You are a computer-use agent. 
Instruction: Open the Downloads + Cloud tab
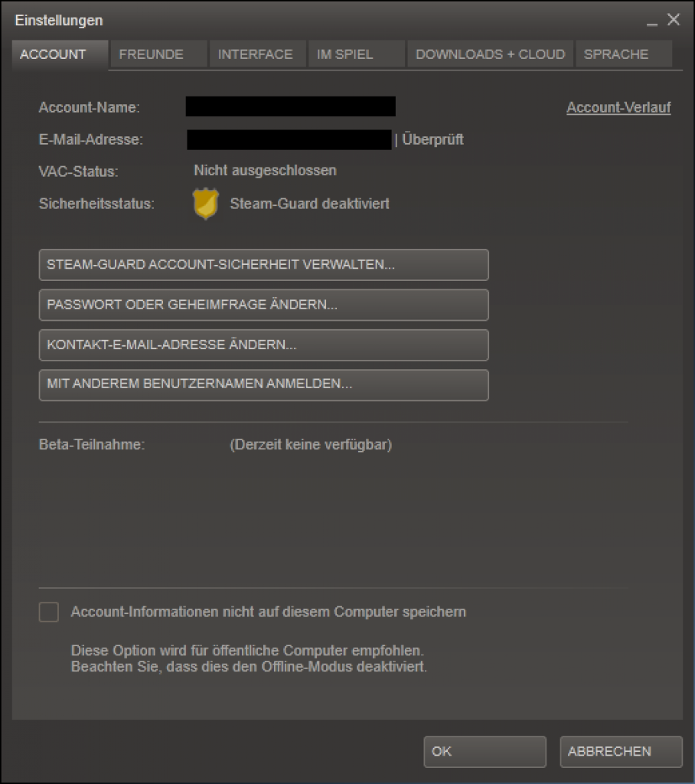(491, 54)
